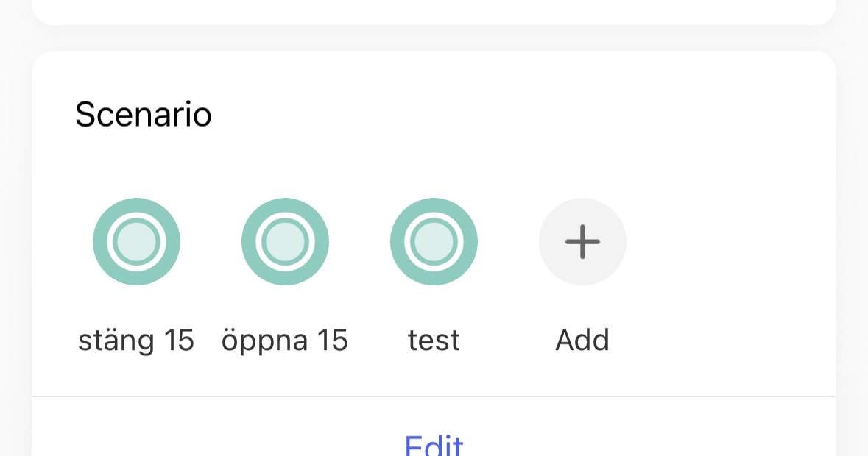Click the outer green ring of stäng 15

(99, 241)
